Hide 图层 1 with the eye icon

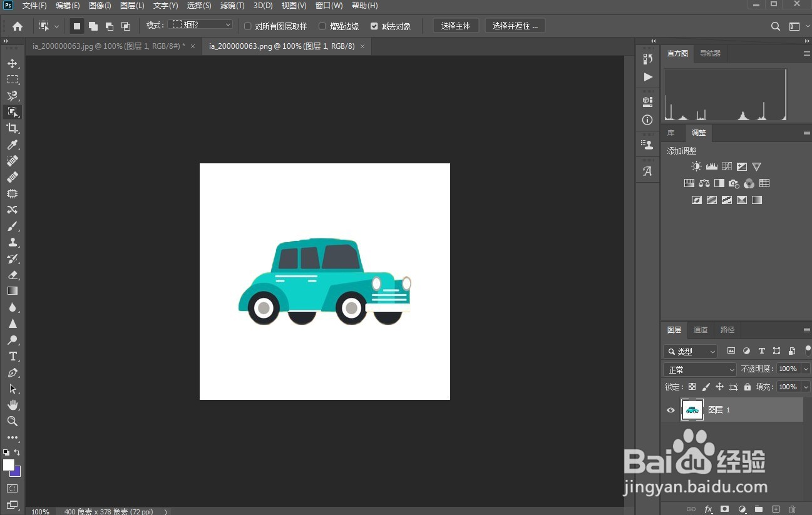click(x=671, y=410)
